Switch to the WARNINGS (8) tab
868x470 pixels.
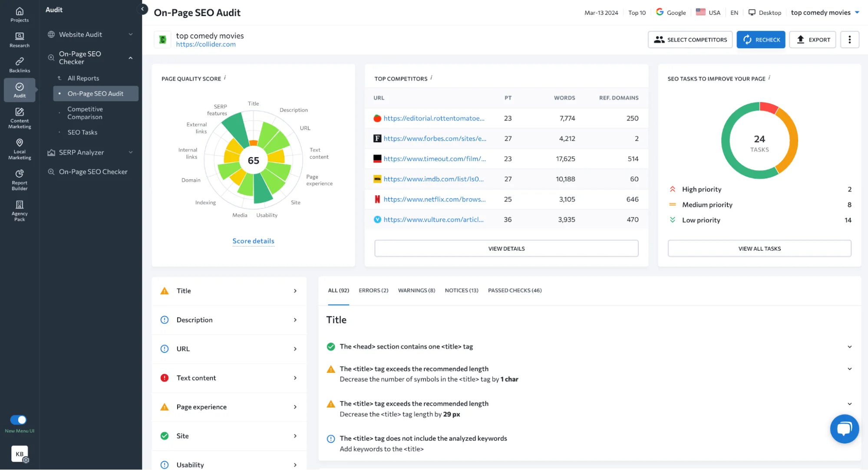pyautogui.click(x=416, y=290)
